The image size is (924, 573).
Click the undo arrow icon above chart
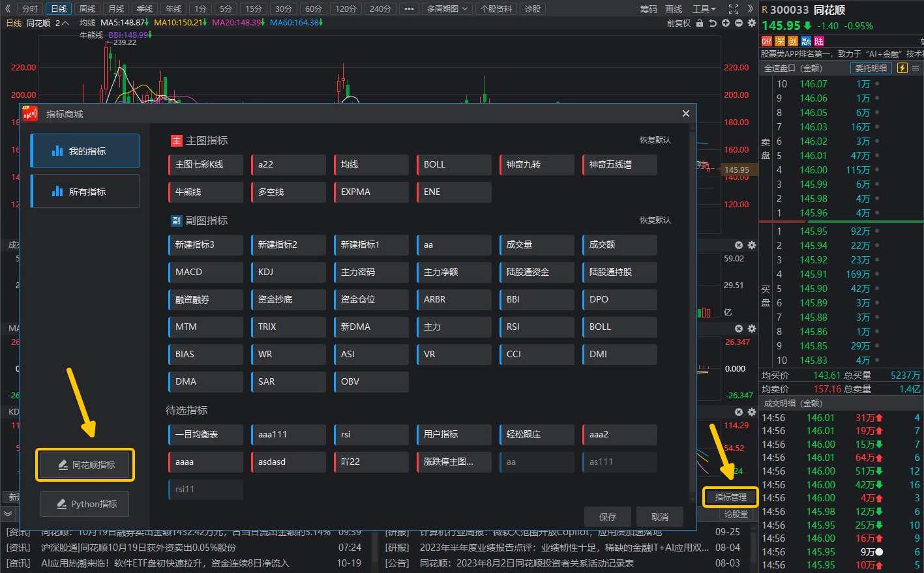tap(713, 23)
